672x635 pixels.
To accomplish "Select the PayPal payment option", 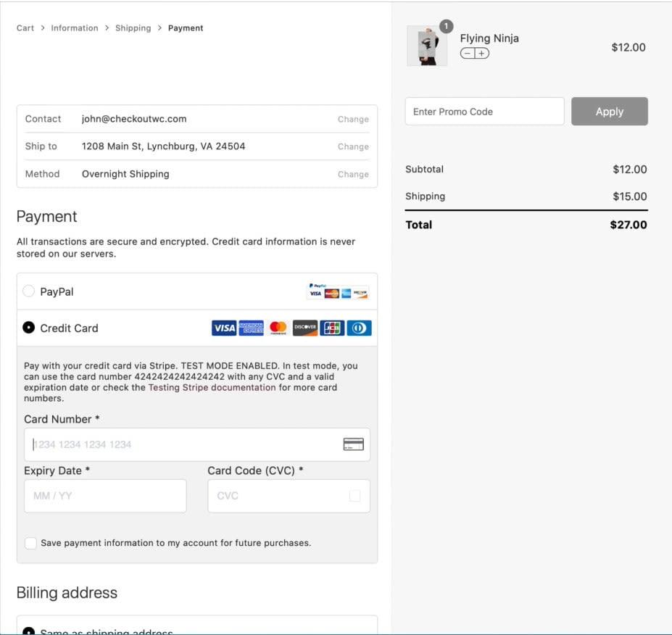I will [29, 291].
